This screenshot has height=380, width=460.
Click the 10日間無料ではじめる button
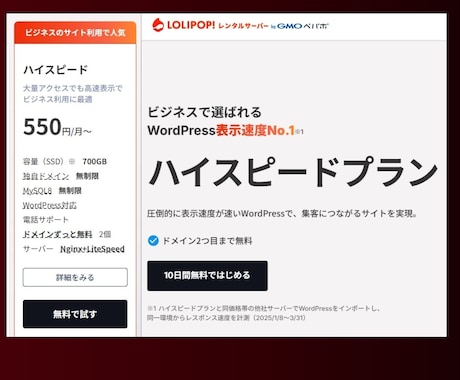tap(207, 276)
